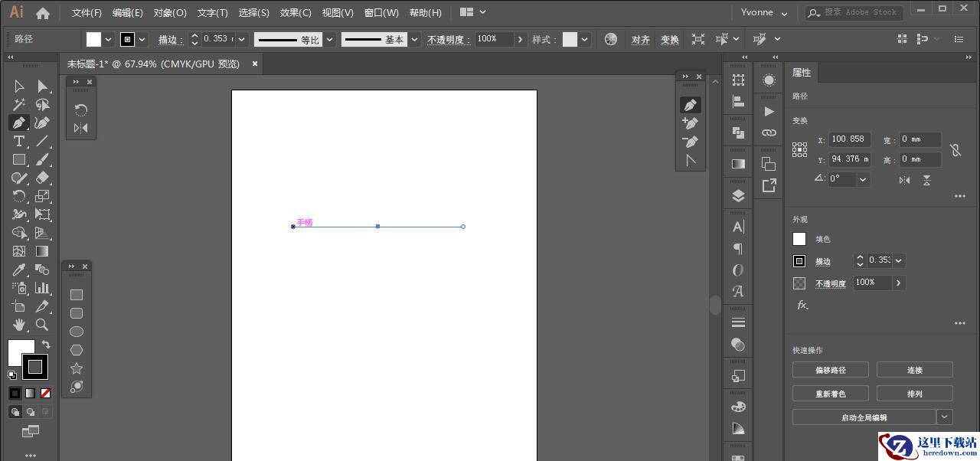Viewport: 980px width, 461px height.
Task: Click the Recolor Artwork wheel icon
Action: 610,39
